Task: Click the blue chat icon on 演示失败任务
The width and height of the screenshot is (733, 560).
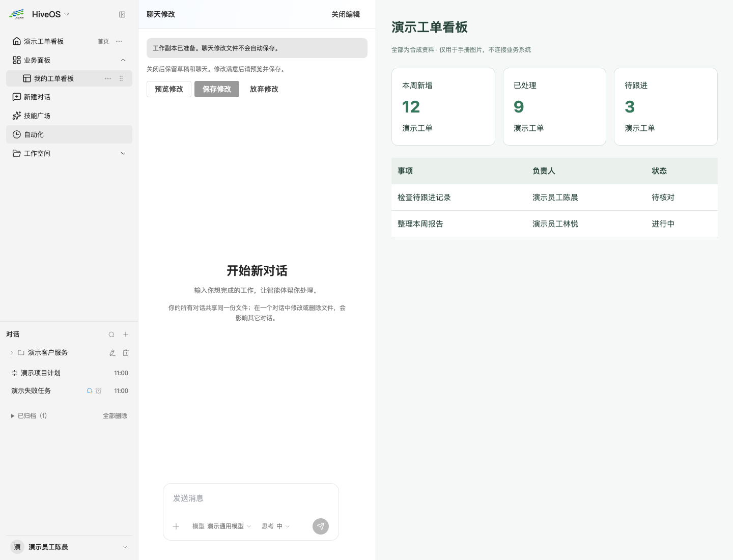Action: pos(90,391)
